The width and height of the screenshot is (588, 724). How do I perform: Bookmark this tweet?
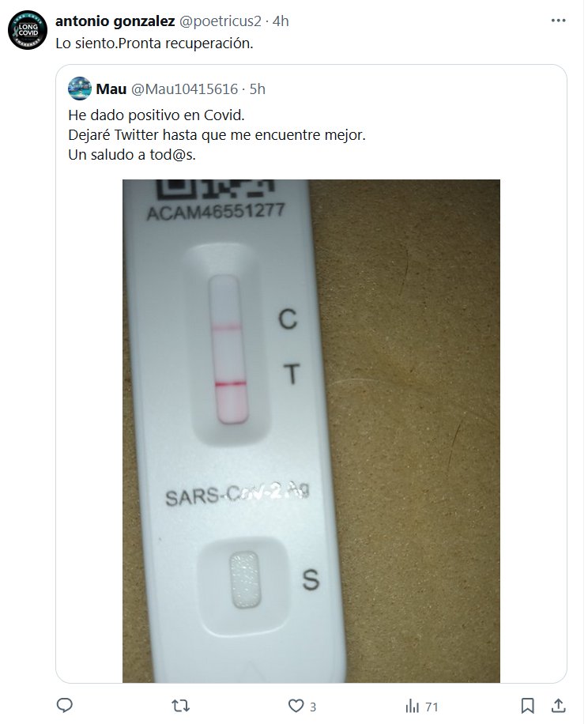pyautogui.click(x=528, y=705)
